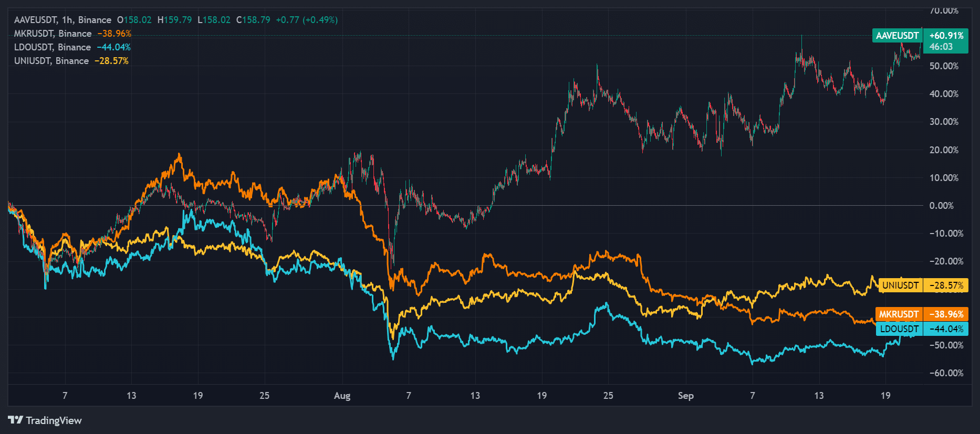Select the UNIUSDT, Binance legend entry
This screenshot has width=980, height=434.
pos(51,61)
